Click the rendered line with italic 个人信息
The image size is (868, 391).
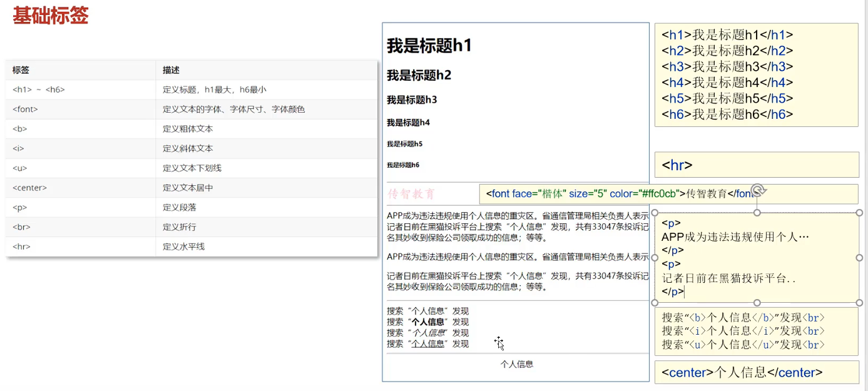427,333
